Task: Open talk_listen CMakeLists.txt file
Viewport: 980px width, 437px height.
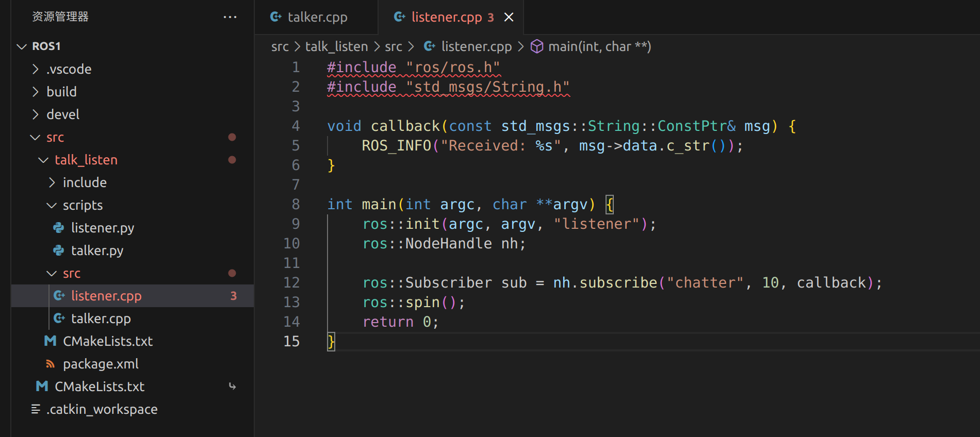Action: (x=108, y=341)
